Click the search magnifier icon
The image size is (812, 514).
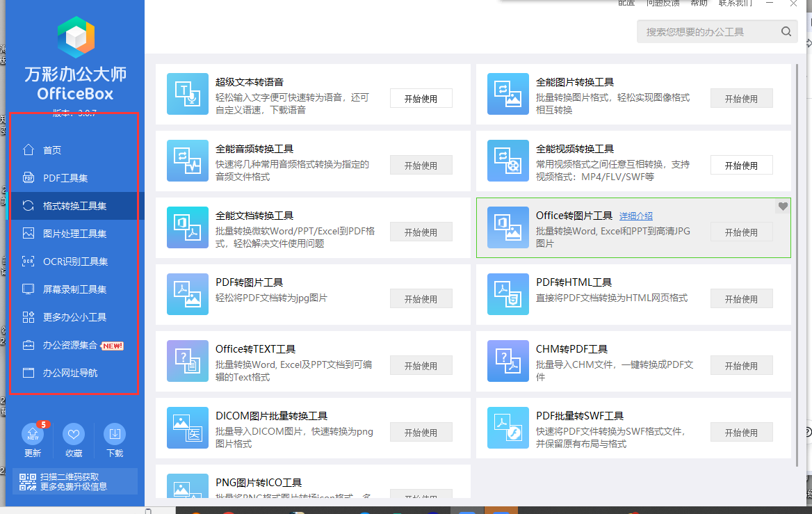[x=786, y=31]
